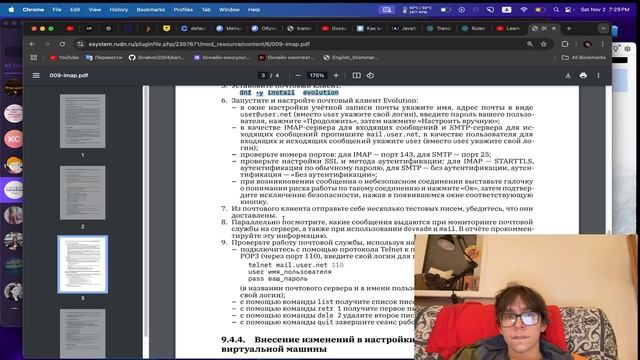Open the GitHub Sinabon2004 bookmark
Image resolution: width=640 pixels, height=360 pixels.
(x=156, y=58)
